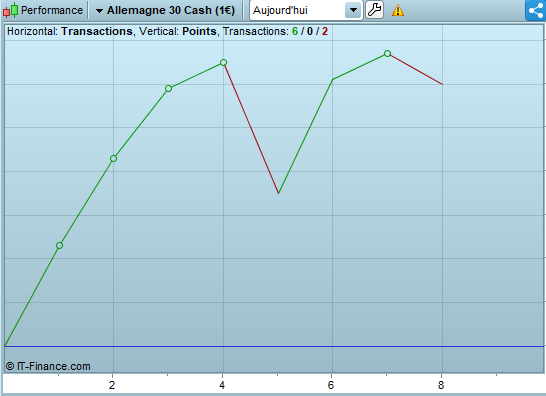This screenshot has height=396, width=546.
Task: Click the bold Transactions horizontal axis label
Action: [x=97, y=31]
